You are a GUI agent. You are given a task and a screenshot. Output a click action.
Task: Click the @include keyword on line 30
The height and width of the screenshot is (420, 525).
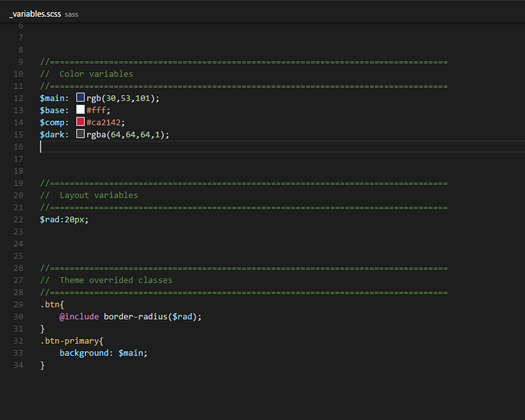[x=79, y=316]
